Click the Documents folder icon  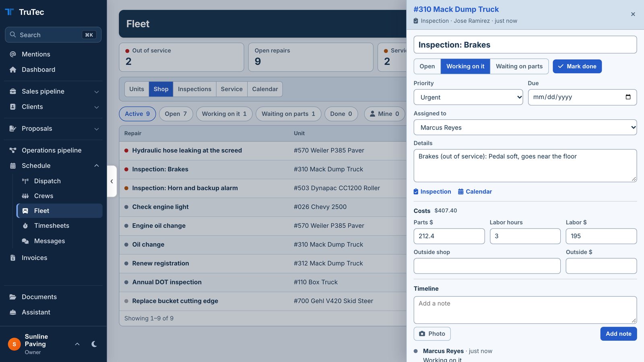tap(13, 297)
